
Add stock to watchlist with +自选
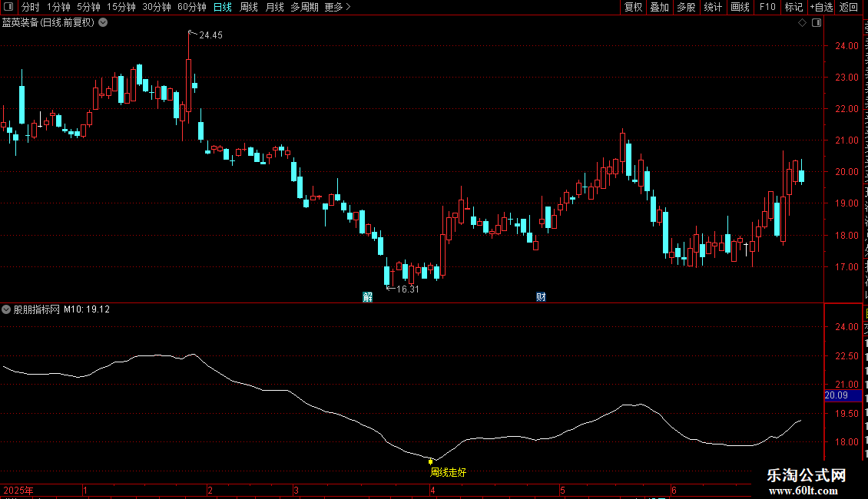[821, 7]
